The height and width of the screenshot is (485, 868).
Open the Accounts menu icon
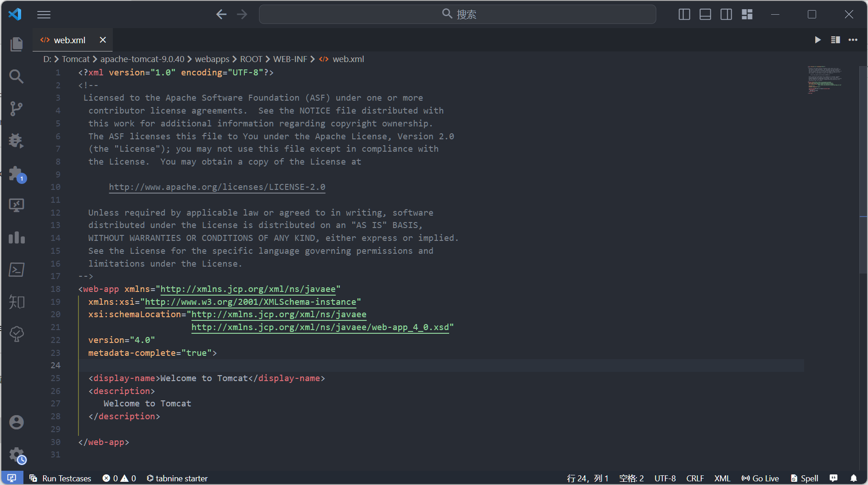click(x=17, y=422)
